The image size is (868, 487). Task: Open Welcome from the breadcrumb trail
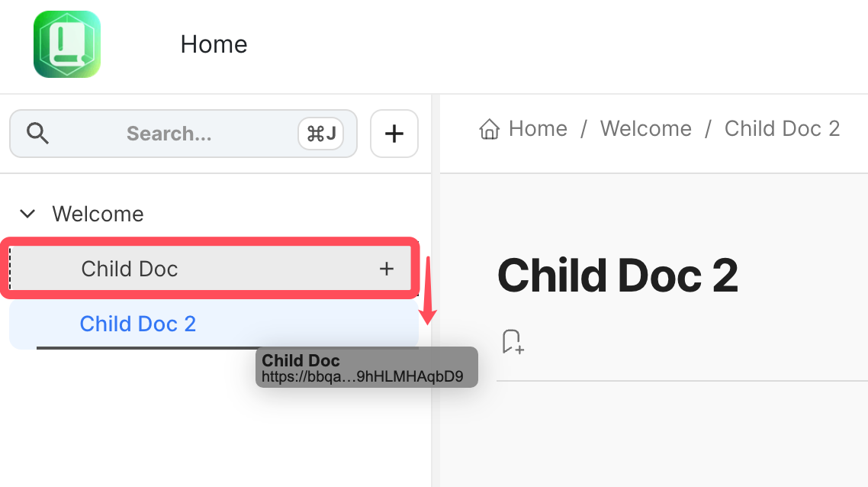[645, 129]
